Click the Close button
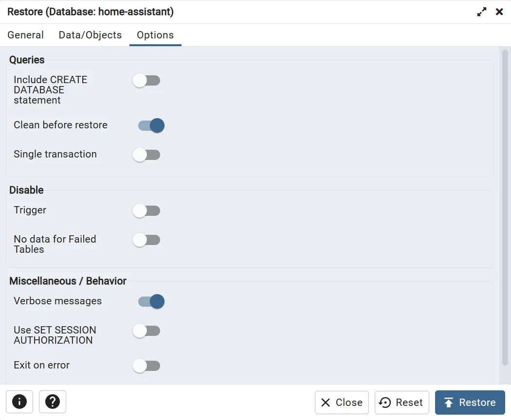511x420 pixels. tap(342, 402)
